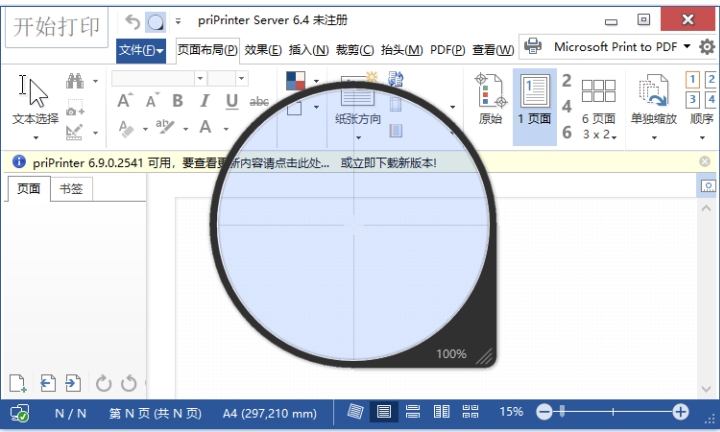Image resolution: width=720 pixels, height=432 pixels.
Task: Click the 开始打印 (Start Print) button
Action: pos(56,27)
